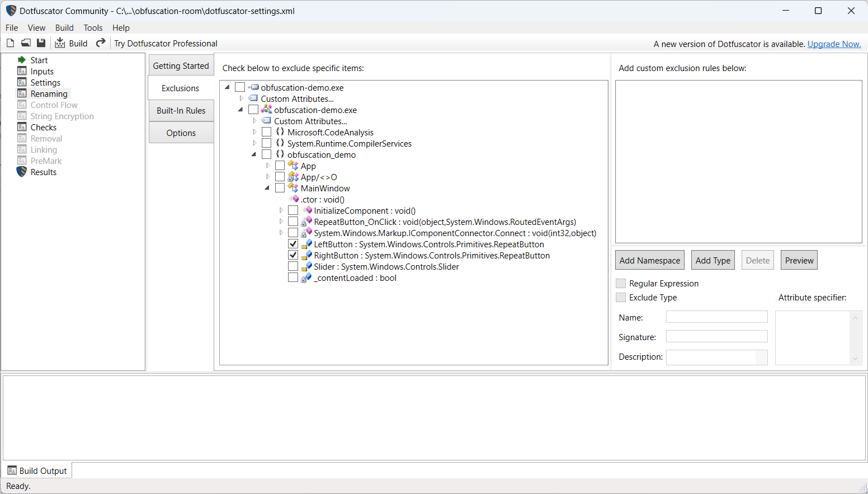Follow the Upgrade Now link
The width and height of the screenshot is (868, 494).
pyautogui.click(x=834, y=44)
